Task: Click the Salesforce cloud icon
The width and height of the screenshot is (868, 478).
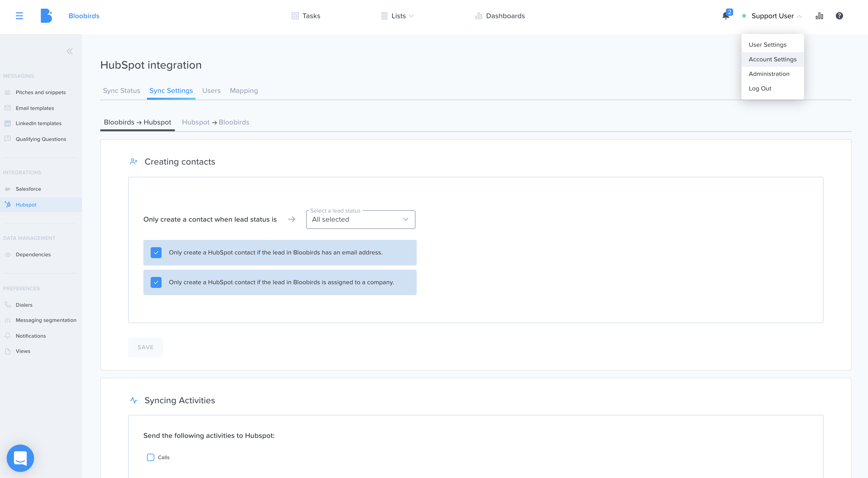Action: point(7,189)
